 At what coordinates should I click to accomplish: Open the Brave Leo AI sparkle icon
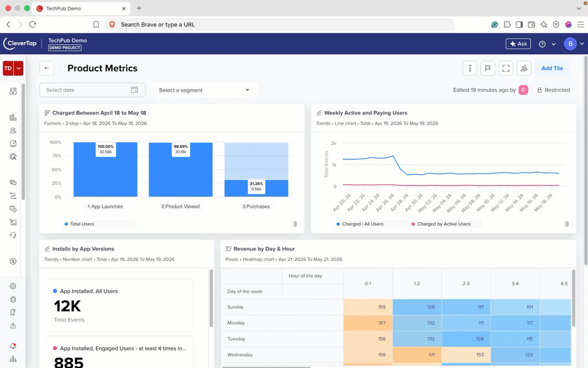[544, 25]
